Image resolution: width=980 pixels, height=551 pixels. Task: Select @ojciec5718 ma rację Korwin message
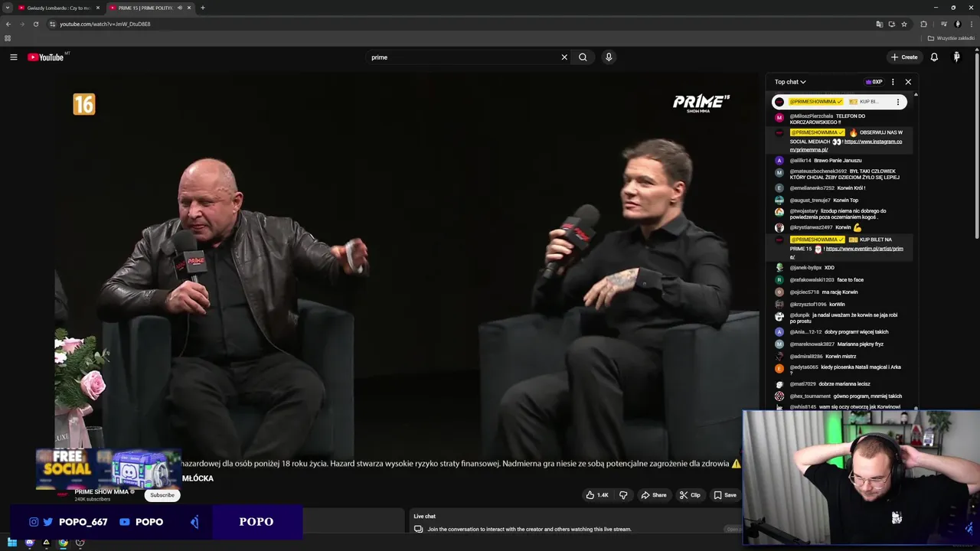(841, 292)
